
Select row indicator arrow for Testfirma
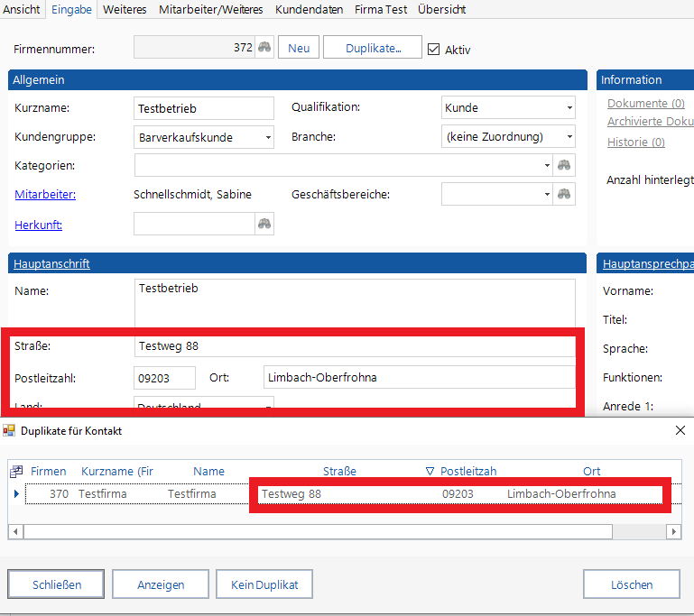point(16,494)
